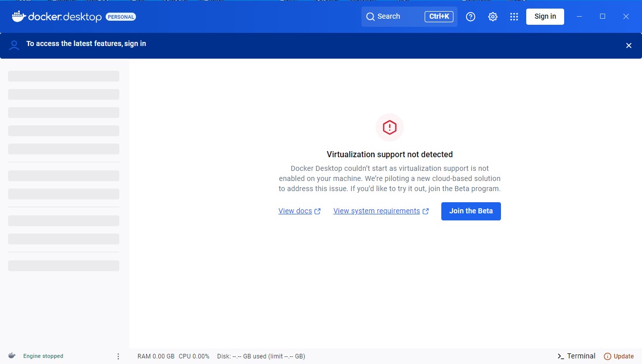Maximize the Docker Desktop window
Image resolution: width=642 pixels, height=364 pixels.
pos(603,17)
